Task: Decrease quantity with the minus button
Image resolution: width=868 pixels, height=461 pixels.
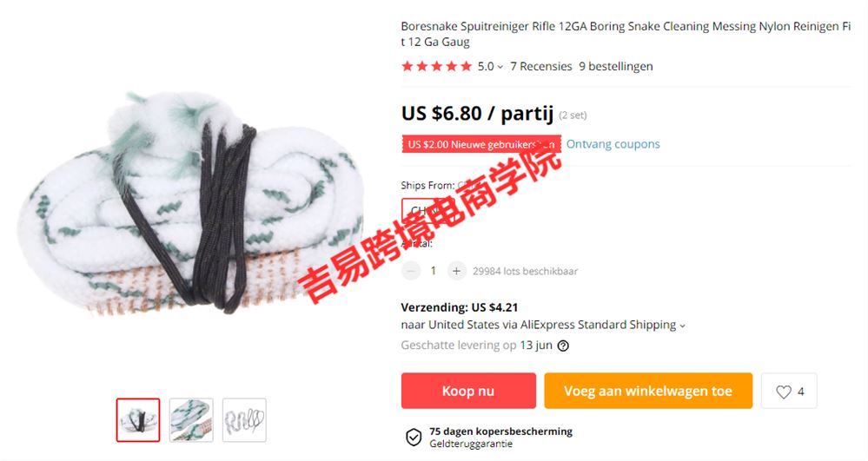Action: click(x=411, y=271)
